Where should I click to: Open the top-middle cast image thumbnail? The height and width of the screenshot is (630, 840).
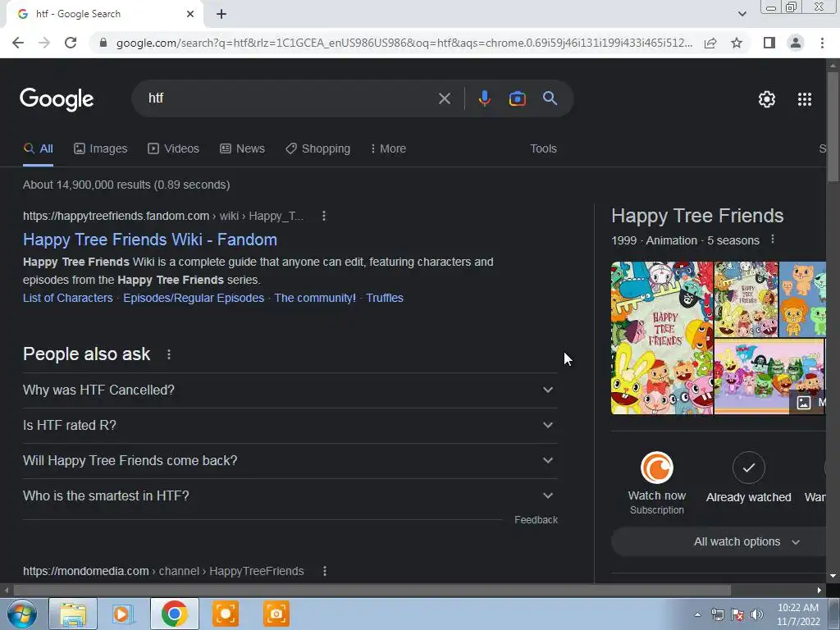746,299
